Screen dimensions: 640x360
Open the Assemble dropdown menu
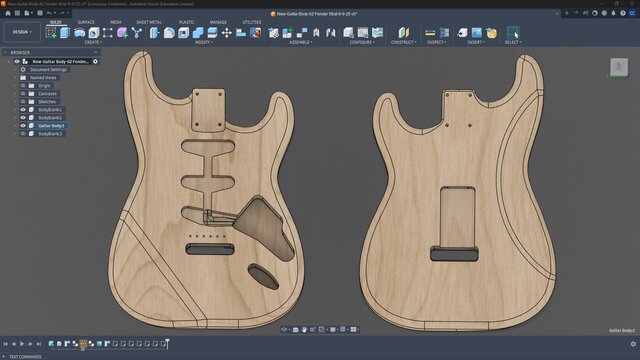coord(301,42)
